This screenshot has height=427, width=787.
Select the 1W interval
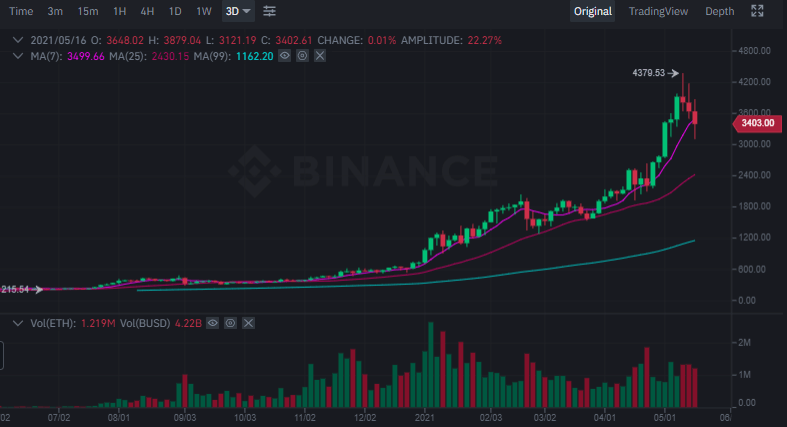pyautogui.click(x=204, y=11)
